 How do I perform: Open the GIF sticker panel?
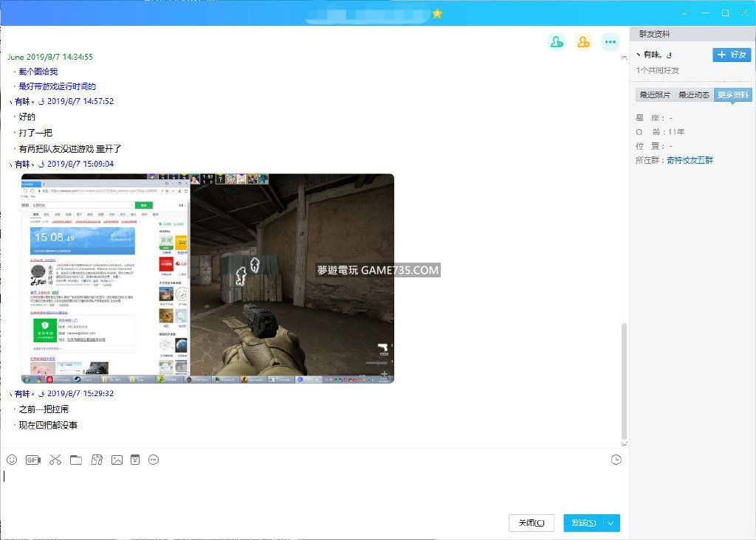(x=33, y=460)
